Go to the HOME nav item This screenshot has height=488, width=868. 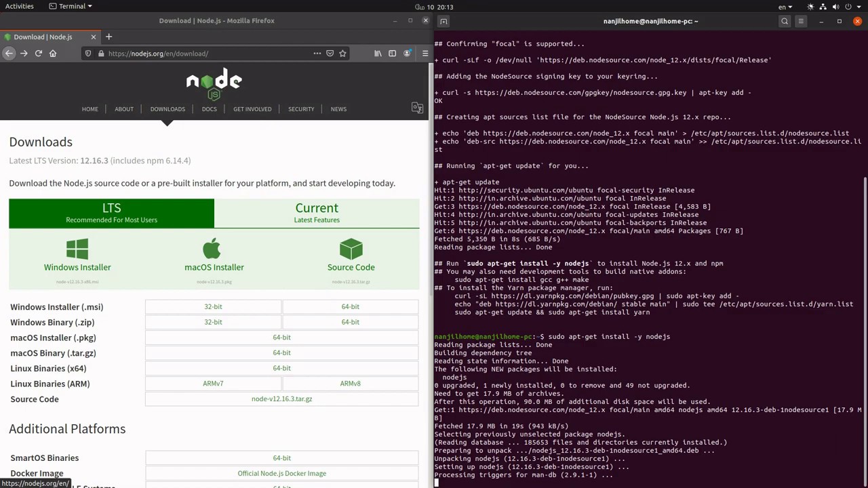90,109
